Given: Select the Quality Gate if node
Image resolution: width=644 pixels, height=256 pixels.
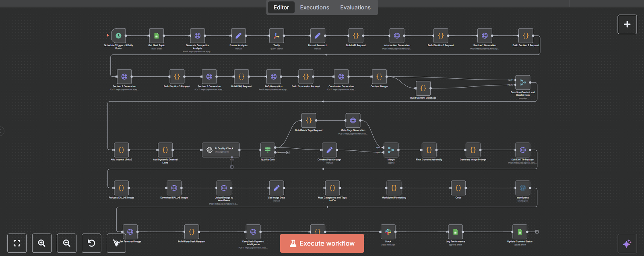Looking at the screenshot, I should click(268, 150).
